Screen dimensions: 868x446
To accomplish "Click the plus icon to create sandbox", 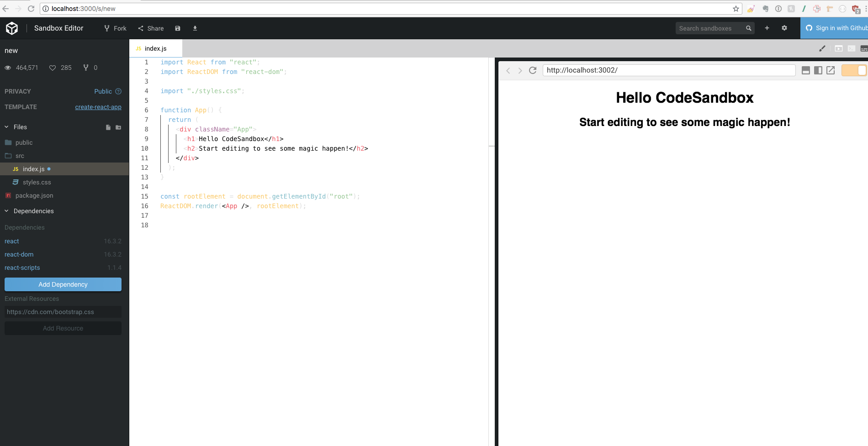I will click(x=767, y=28).
